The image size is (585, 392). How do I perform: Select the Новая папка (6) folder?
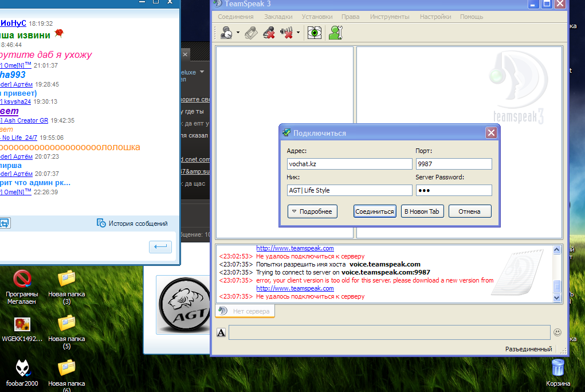(66, 375)
